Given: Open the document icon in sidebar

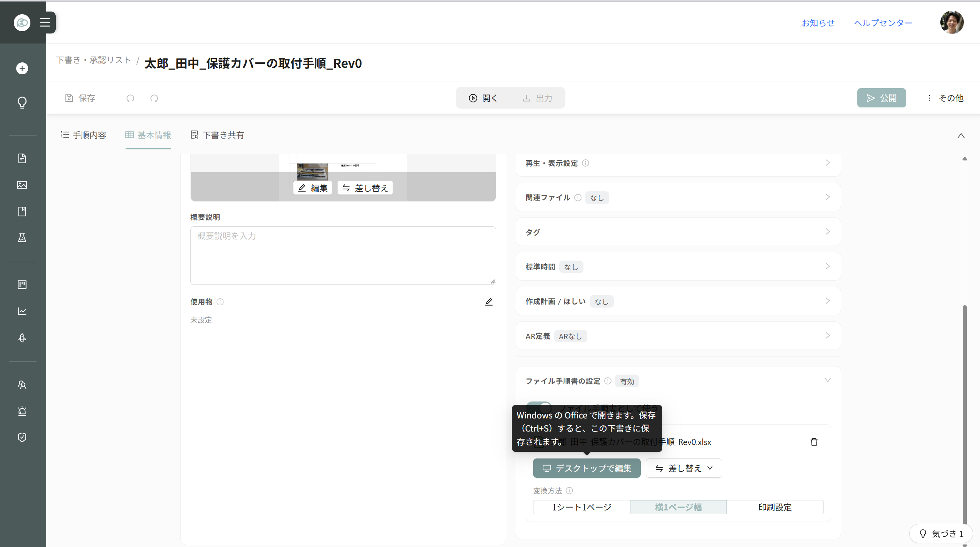Looking at the screenshot, I should tap(22, 159).
